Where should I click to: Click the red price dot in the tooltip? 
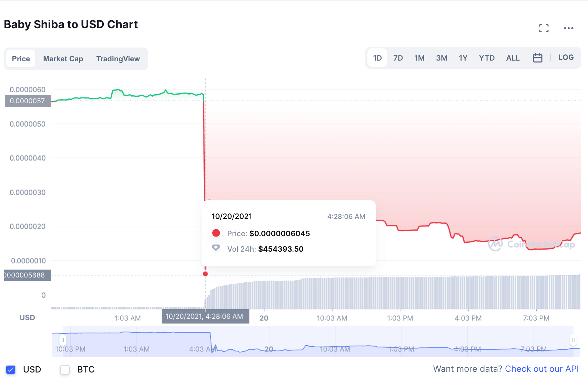(x=216, y=233)
